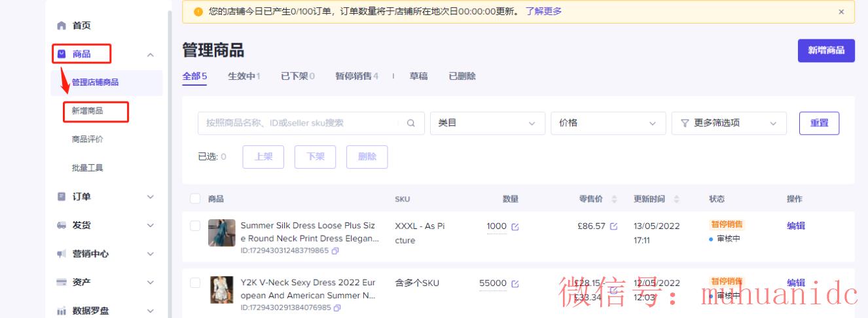Click the 下架 button
Viewport: 868px width, 318px height.
coord(316,157)
